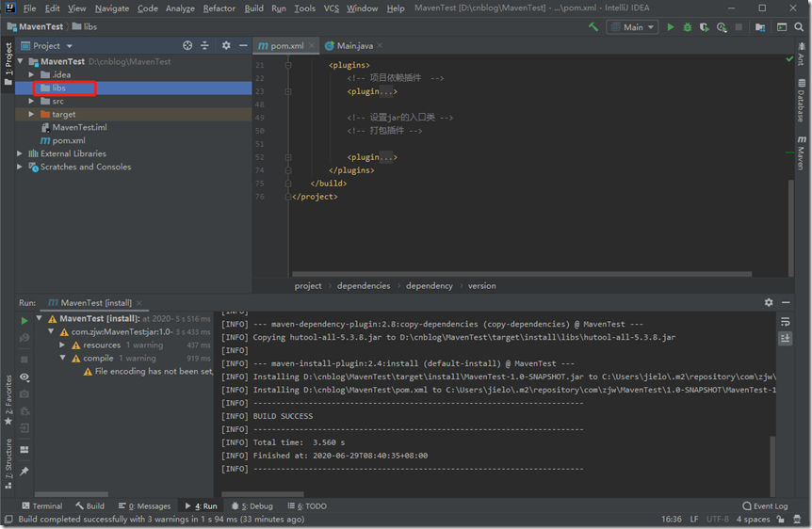This screenshot has width=812, height=529.
Task: Collapse all in Project panel
Action: pyautogui.click(x=204, y=45)
